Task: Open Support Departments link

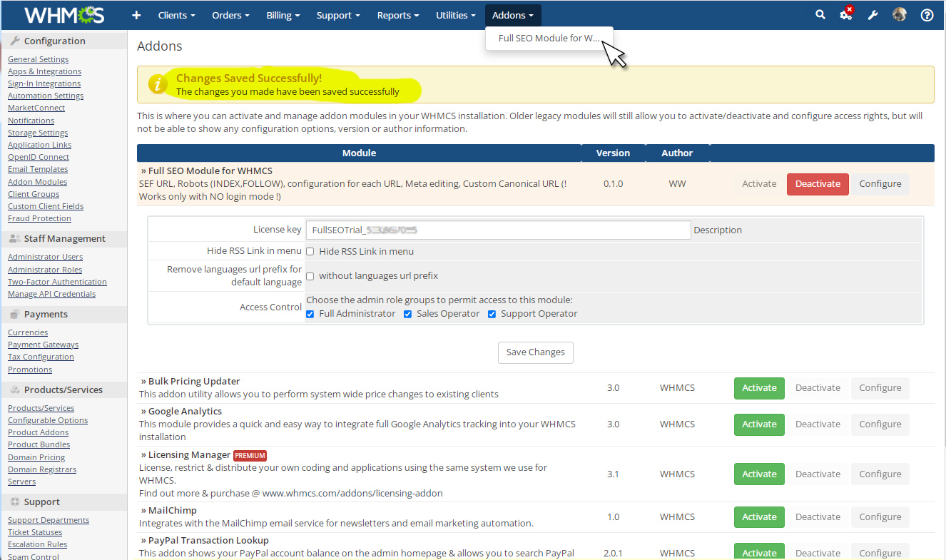Action: [x=49, y=520]
